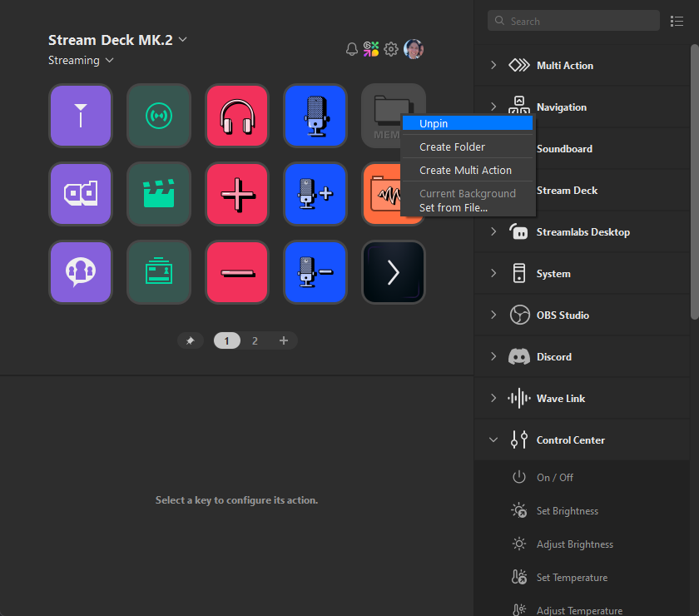Click the Streamlabs Desktop category icon
Image resolution: width=699 pixels, height=616 pixels.
click(519, 232)
